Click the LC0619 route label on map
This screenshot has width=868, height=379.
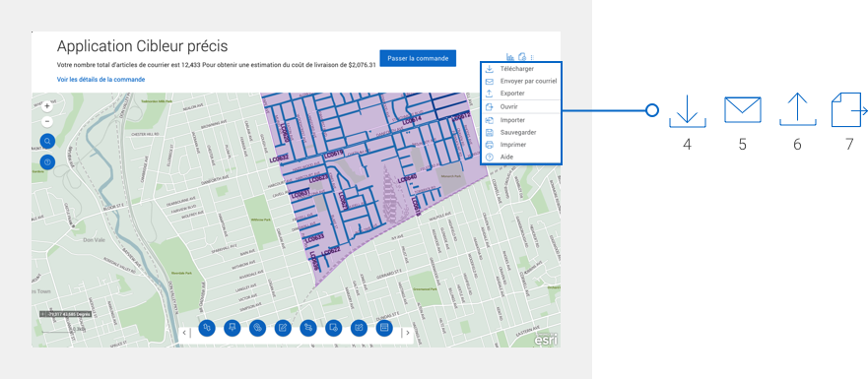pyautogui.click(x=334, y=154)
